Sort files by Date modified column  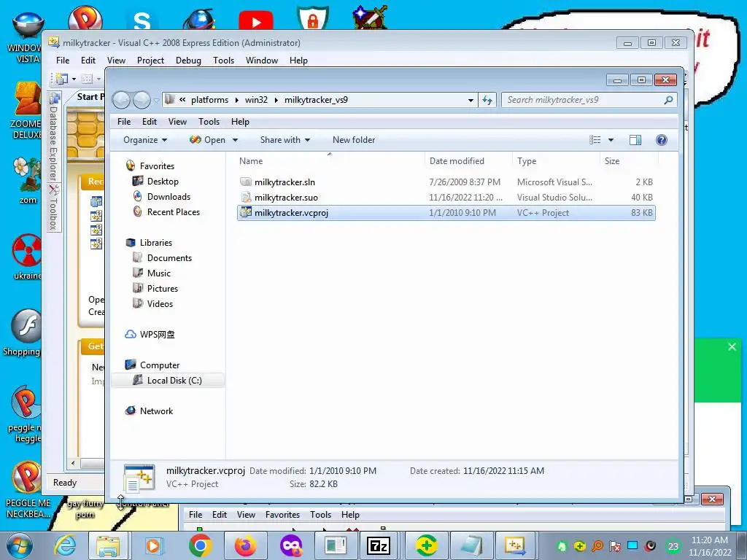(468, 161)
